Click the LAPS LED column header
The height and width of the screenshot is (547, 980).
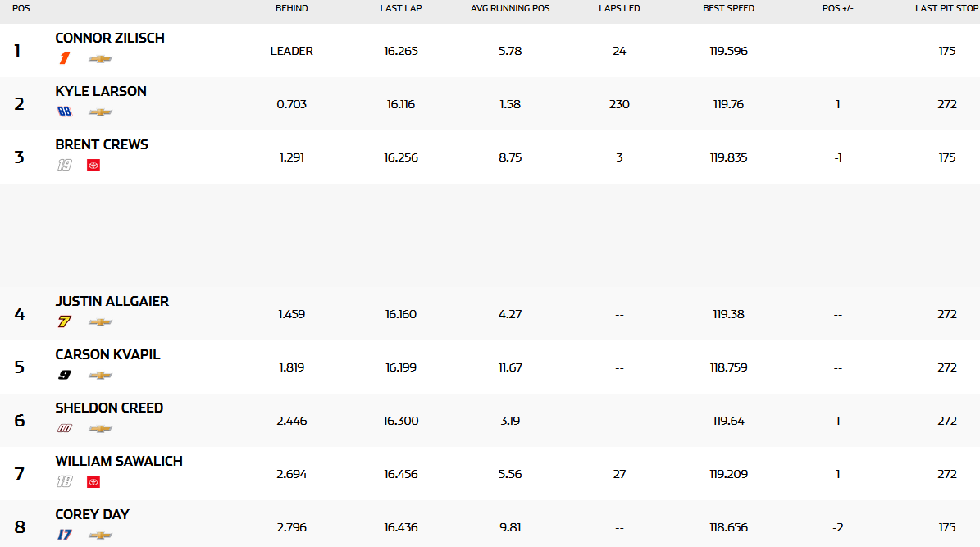[x=619, y=8]
